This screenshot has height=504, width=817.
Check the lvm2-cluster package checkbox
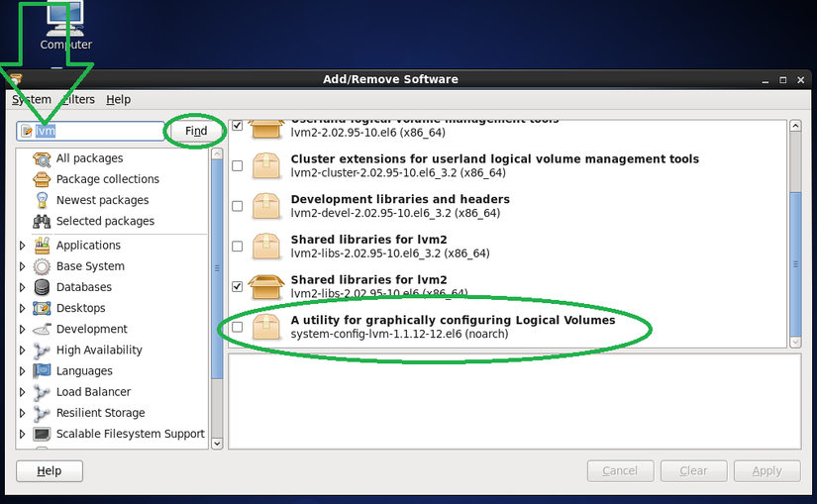tap(237, 165)
